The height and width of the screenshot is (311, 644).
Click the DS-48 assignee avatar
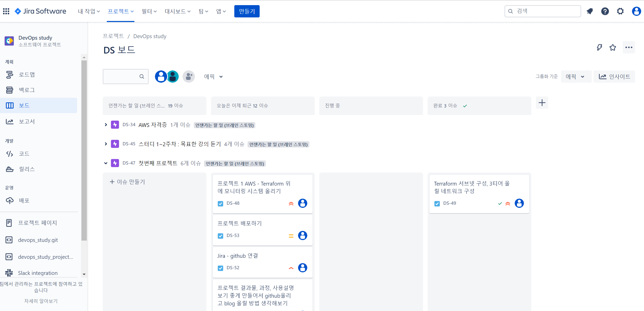303,203
